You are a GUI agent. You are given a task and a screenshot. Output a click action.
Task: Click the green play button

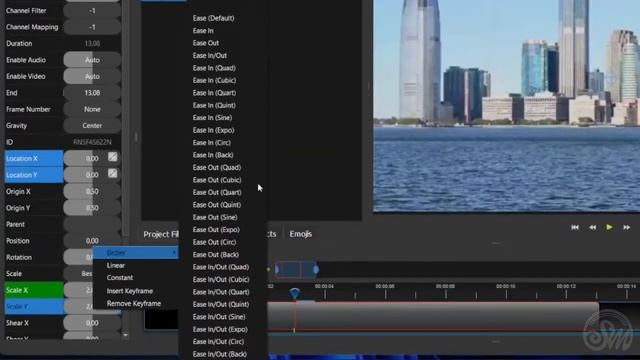pyautogui.click(x=609, y=227)
